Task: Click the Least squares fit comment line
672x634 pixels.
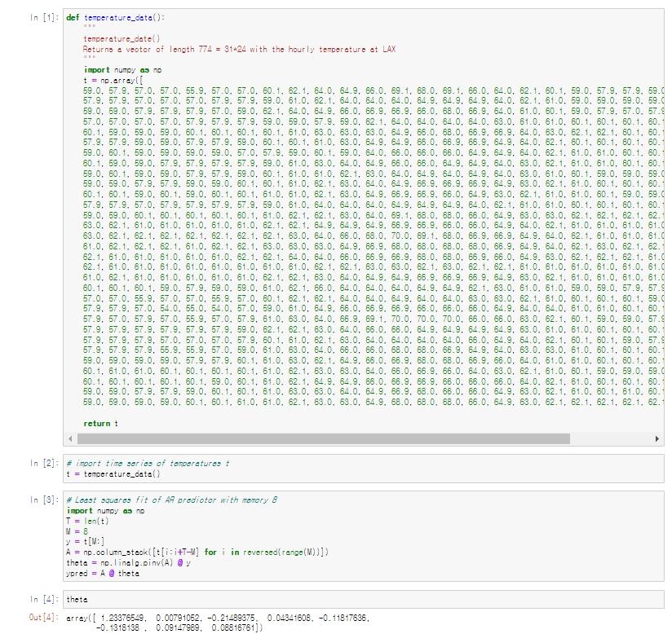Action: 163,502
